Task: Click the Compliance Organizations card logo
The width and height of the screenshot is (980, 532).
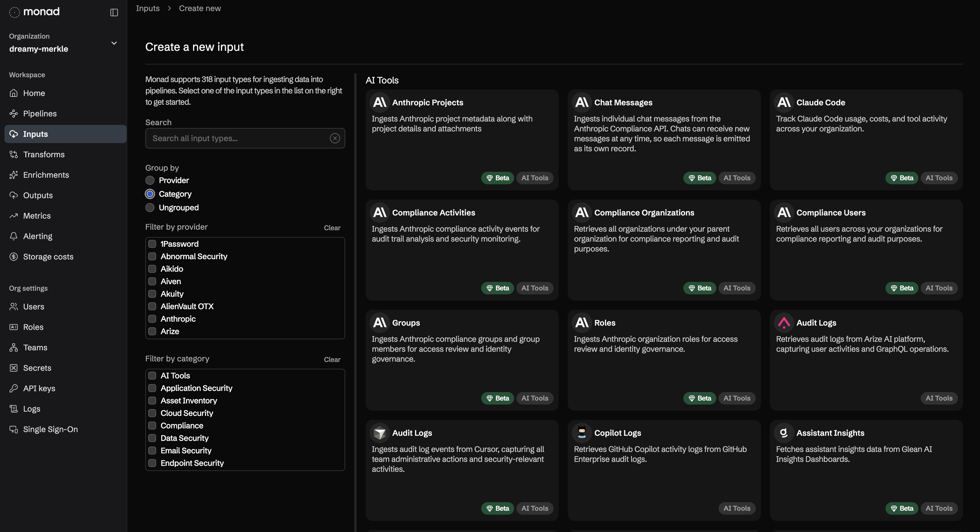Action: (x=582, y=212)
